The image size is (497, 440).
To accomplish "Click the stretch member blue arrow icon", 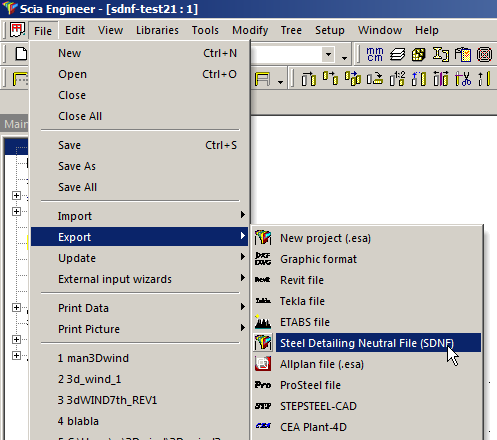I will click(419, 79).
